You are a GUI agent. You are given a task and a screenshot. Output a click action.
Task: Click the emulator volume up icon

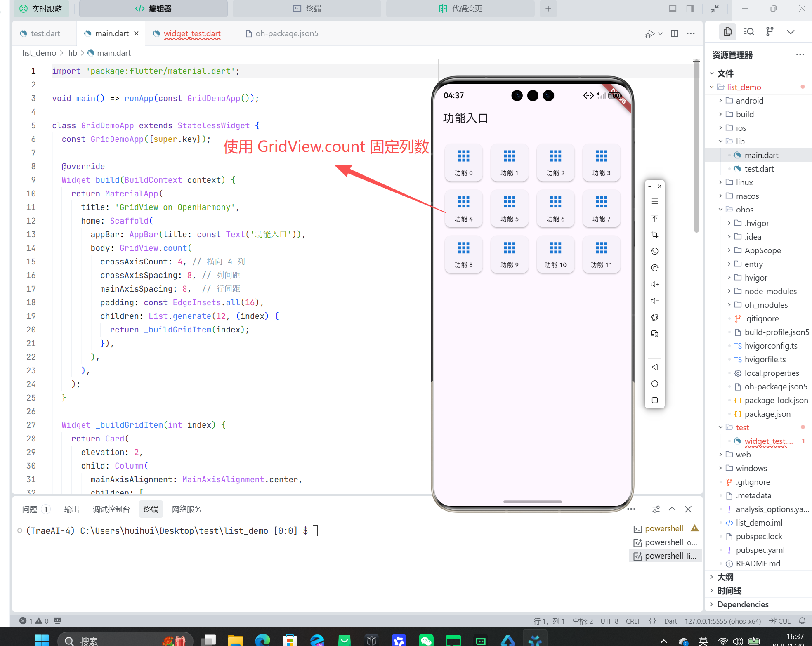pos(655,284)
